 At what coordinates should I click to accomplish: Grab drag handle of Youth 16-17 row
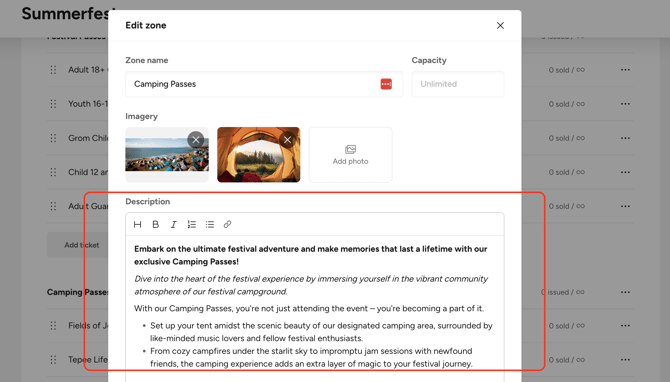point(53,104)
